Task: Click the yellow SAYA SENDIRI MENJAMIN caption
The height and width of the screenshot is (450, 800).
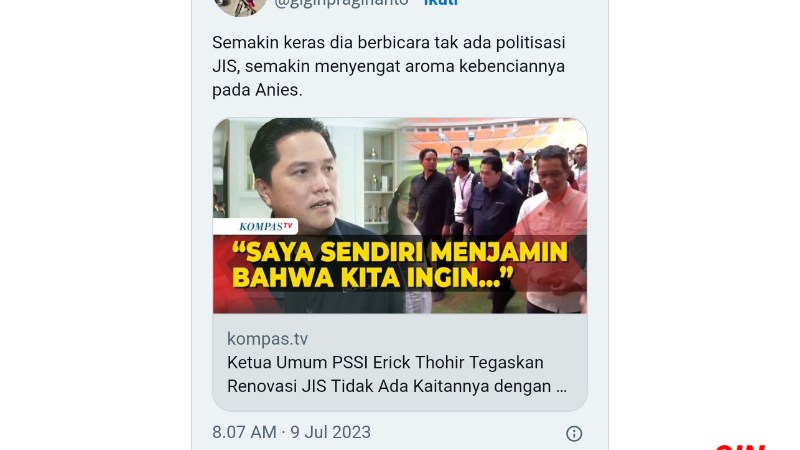Action: coord(399,252)
